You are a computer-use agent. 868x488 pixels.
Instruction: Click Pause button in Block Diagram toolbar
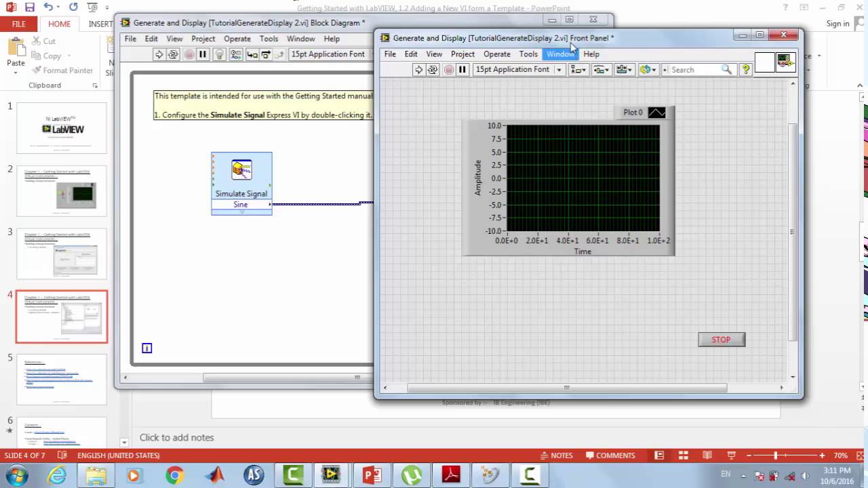(203, 54)
